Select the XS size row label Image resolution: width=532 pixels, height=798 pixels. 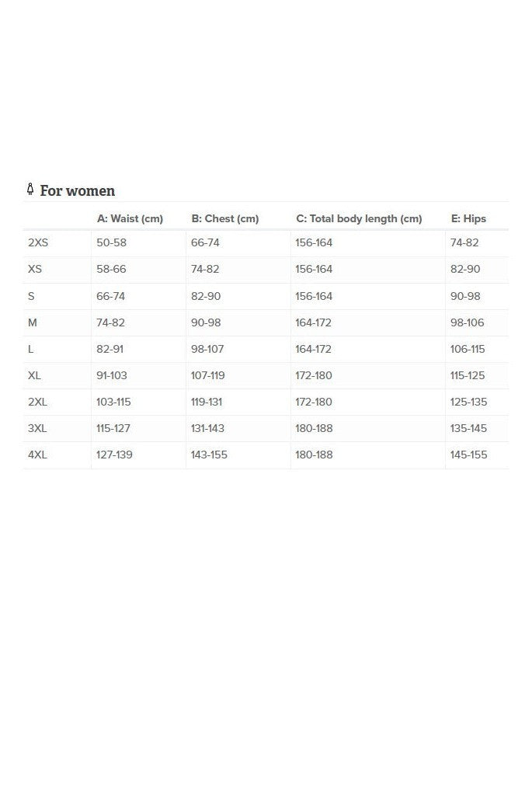click(x=35, y=269)
